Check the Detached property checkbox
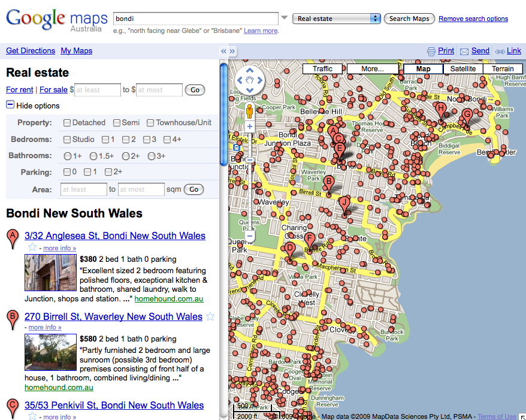The image size is (526, 420). pyautogui.click(x=67, y=123)
